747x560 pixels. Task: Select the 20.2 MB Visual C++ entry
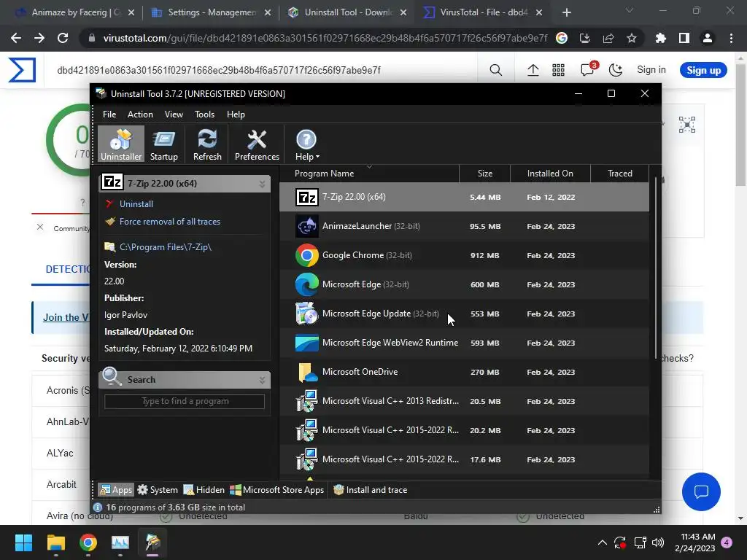point(464,430)
